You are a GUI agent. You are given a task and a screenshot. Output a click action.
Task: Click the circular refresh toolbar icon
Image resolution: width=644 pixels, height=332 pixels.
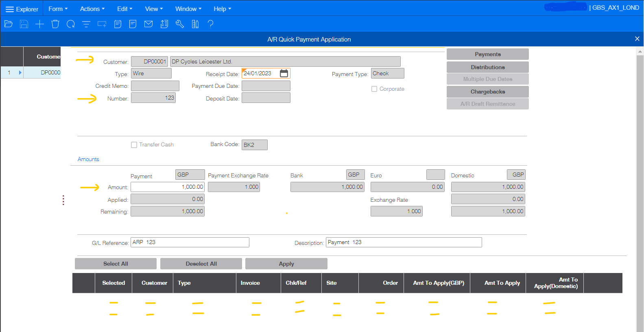[x=71, y=24]
